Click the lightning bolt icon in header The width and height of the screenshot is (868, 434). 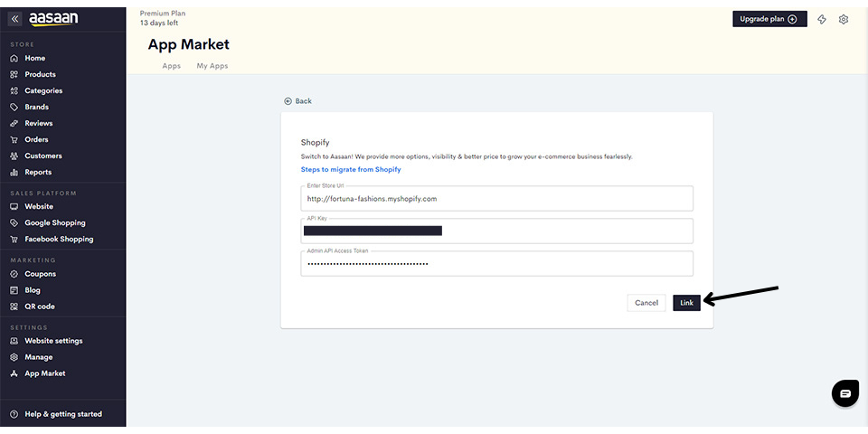(822, 19)
